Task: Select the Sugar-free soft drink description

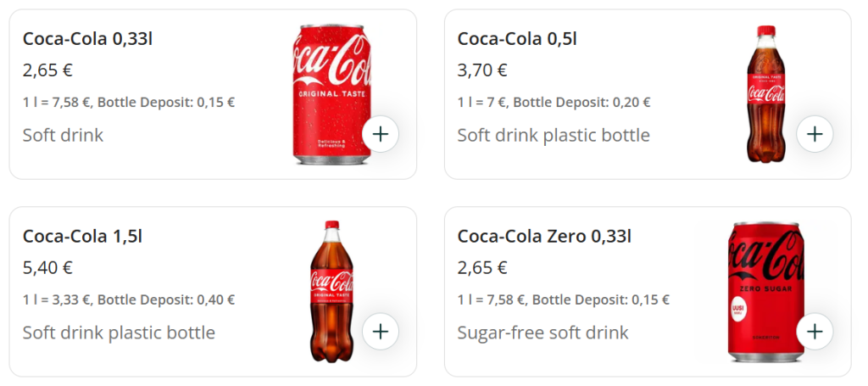Action: coord(542,333)
